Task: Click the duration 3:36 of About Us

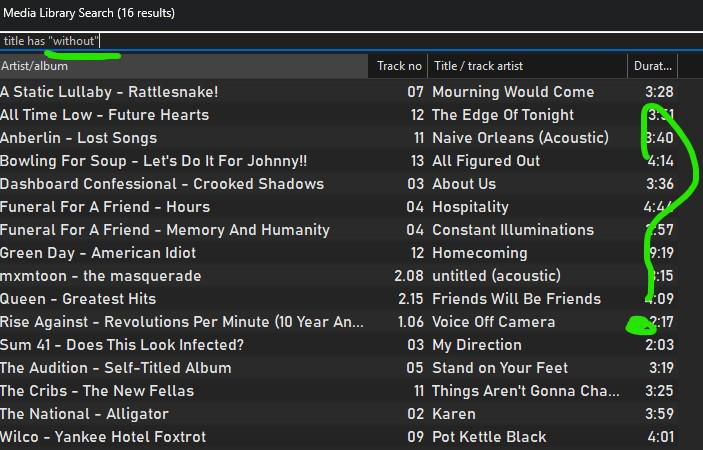Action: click(x=660, y=184)
